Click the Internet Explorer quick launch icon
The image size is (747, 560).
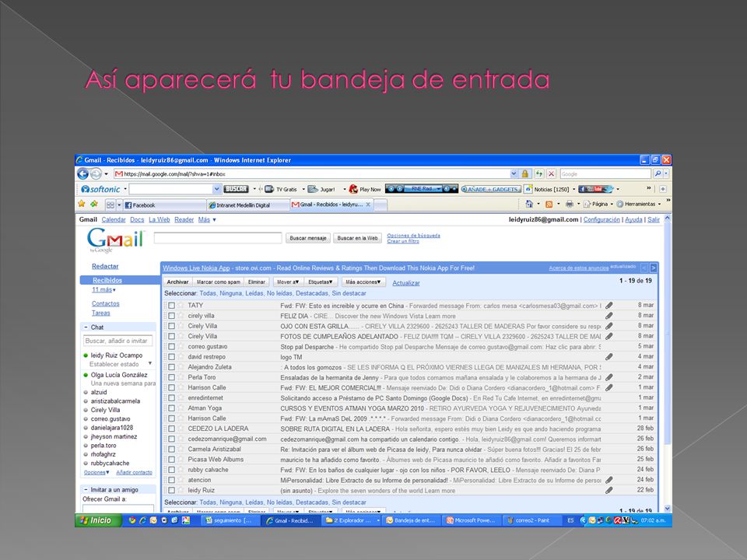click(142, 520)
